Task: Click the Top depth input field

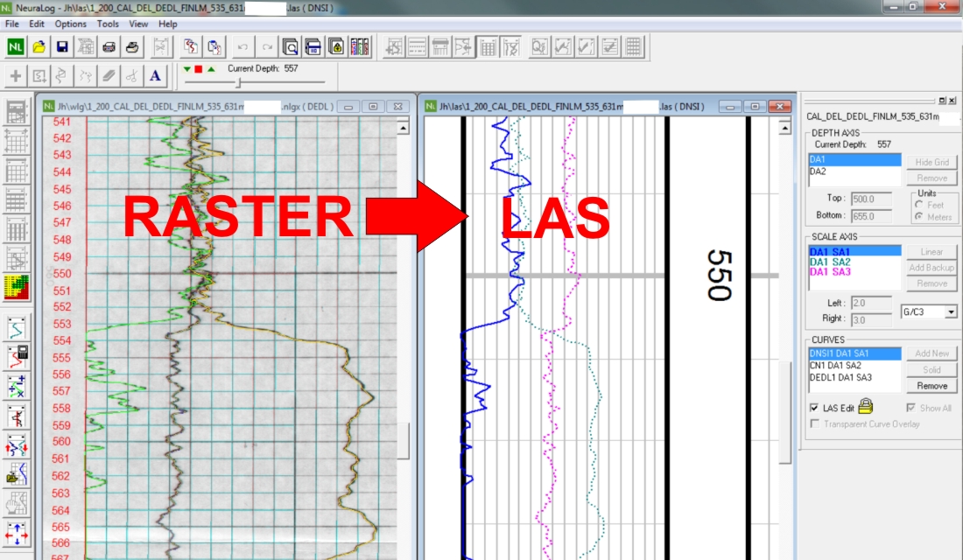Action: tap(871, 199)
